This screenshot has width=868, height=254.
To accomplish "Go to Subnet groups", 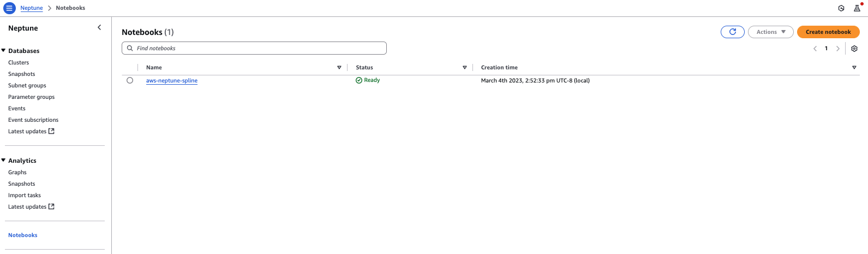I will [x=27, y=85].
